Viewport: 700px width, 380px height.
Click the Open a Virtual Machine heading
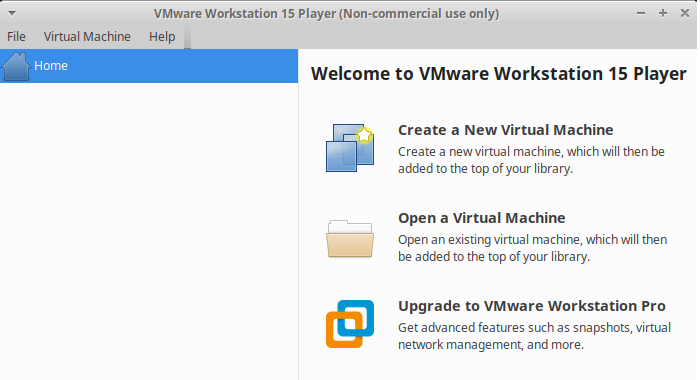coord(482,218)
